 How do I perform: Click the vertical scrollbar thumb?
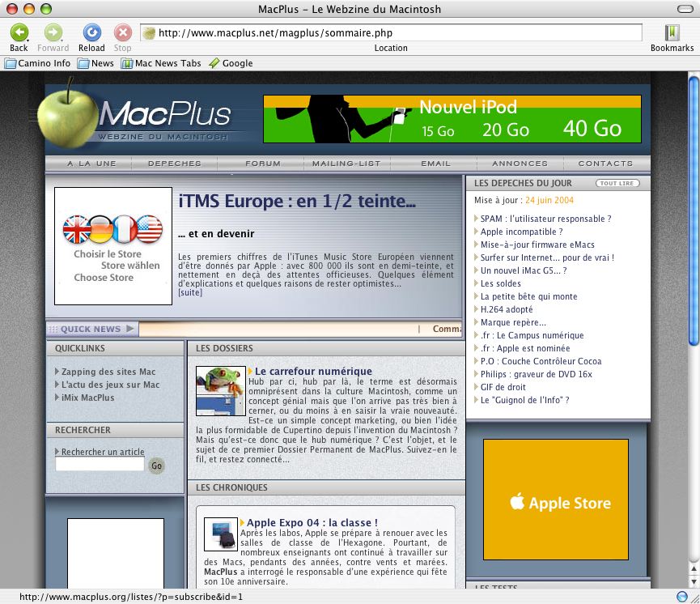[694, 211]
